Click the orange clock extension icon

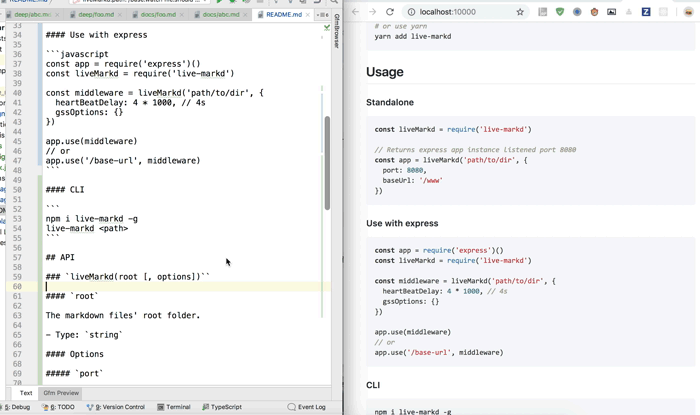click(x=594, y=12)
